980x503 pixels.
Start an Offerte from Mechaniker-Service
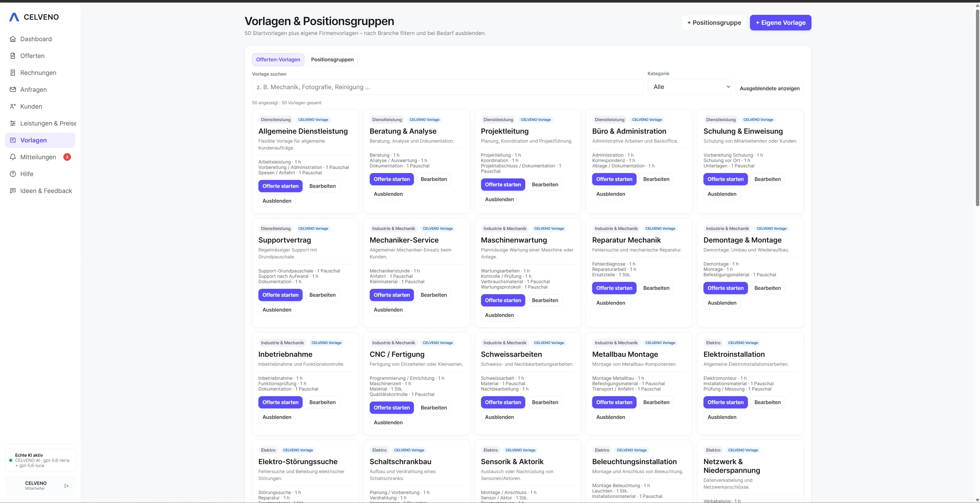pos(391,295)
